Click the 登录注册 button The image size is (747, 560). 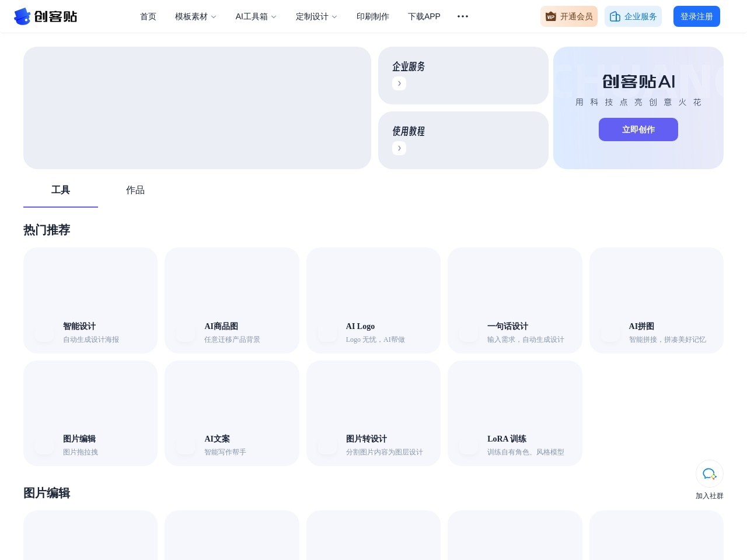click(696, 16)
